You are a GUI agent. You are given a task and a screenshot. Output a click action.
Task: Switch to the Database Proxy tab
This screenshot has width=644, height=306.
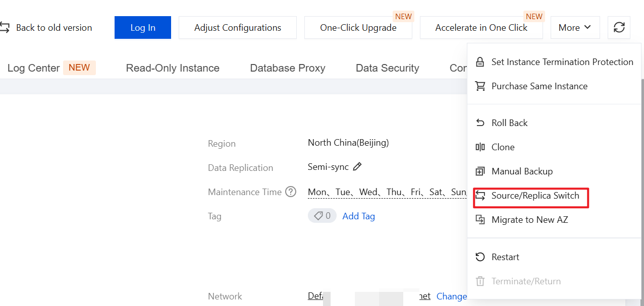pos(288,68)
